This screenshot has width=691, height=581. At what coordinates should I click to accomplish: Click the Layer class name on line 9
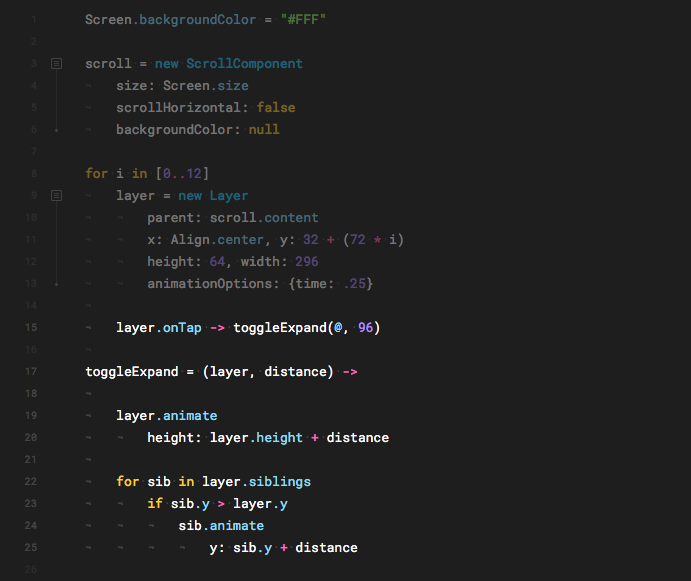[x=229, y=196]
